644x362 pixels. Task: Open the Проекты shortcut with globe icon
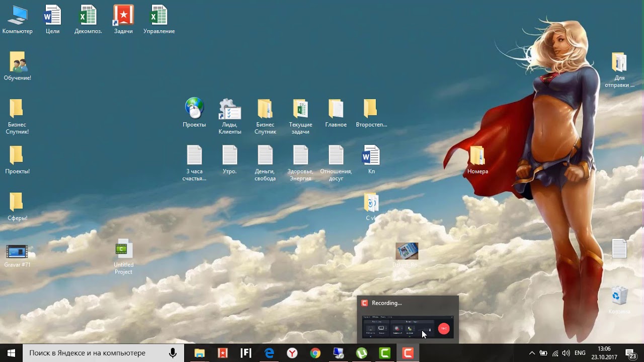(194, 113)
